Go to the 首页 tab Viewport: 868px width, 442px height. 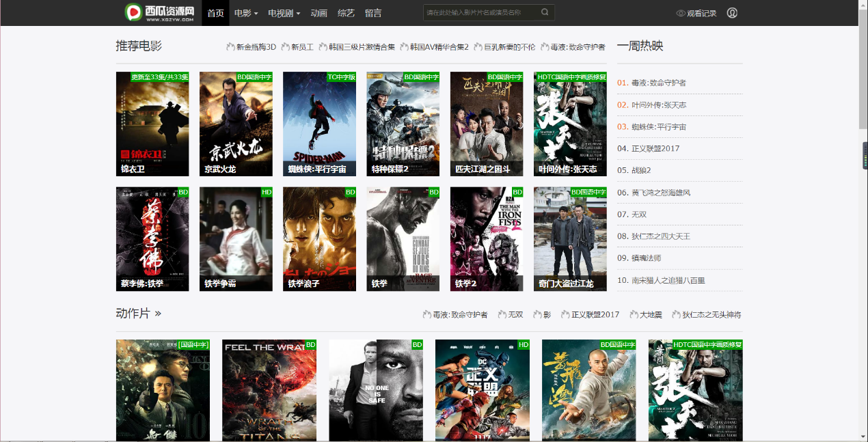(x=215, y=13)
